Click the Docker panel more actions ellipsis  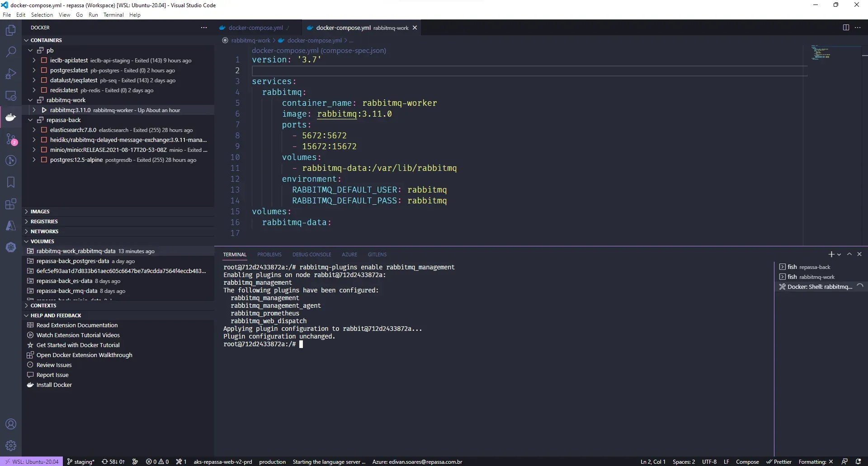[x=204, y=28]
